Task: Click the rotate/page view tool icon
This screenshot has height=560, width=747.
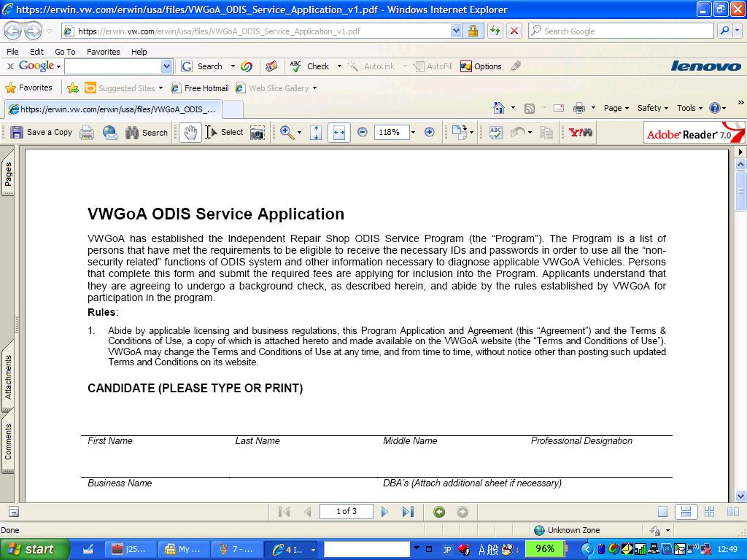Action: [x=460, y=133]
